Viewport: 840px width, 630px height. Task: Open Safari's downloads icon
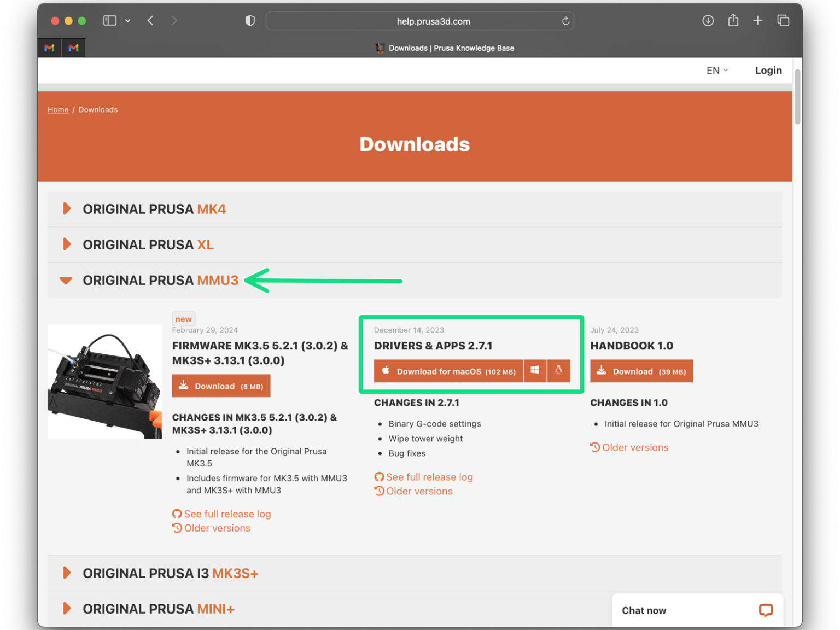click(x=708, y=20)
